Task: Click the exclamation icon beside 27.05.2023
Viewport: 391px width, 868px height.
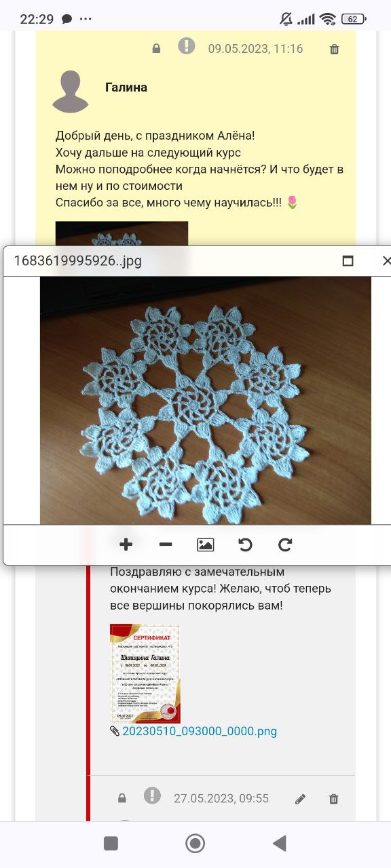Action: click(x=152, y=796)
